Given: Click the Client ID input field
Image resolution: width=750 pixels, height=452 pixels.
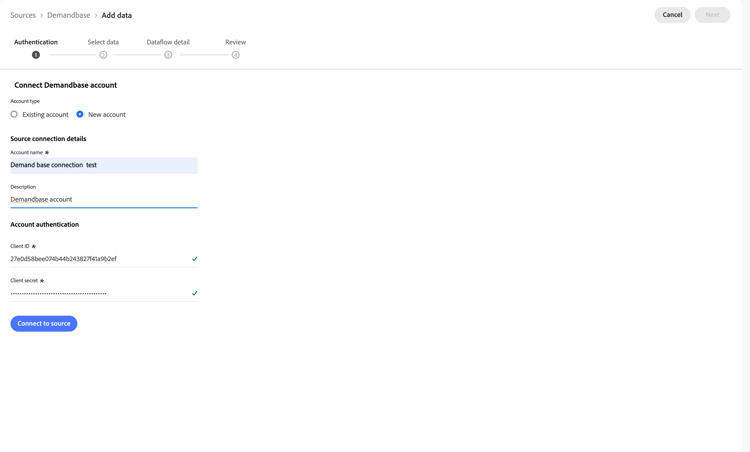Looking at the screenshot, I should click(x=104, y=259).
